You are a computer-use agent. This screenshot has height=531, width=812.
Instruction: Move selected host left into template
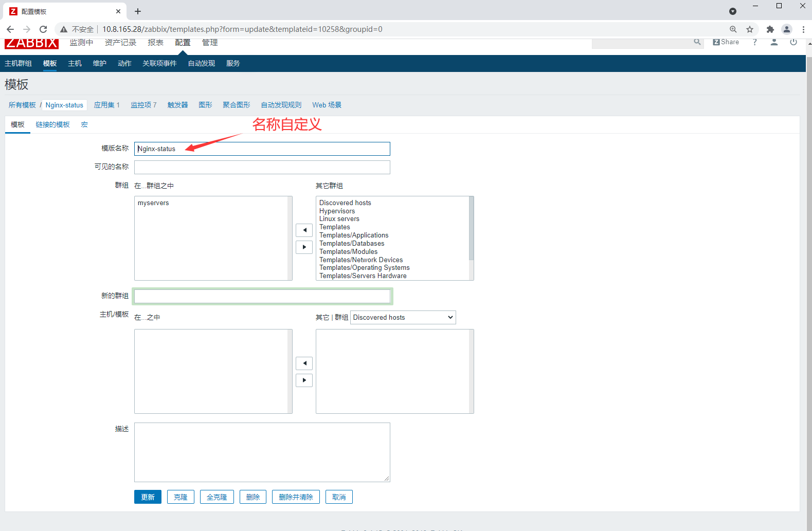(x=304, y=363)
